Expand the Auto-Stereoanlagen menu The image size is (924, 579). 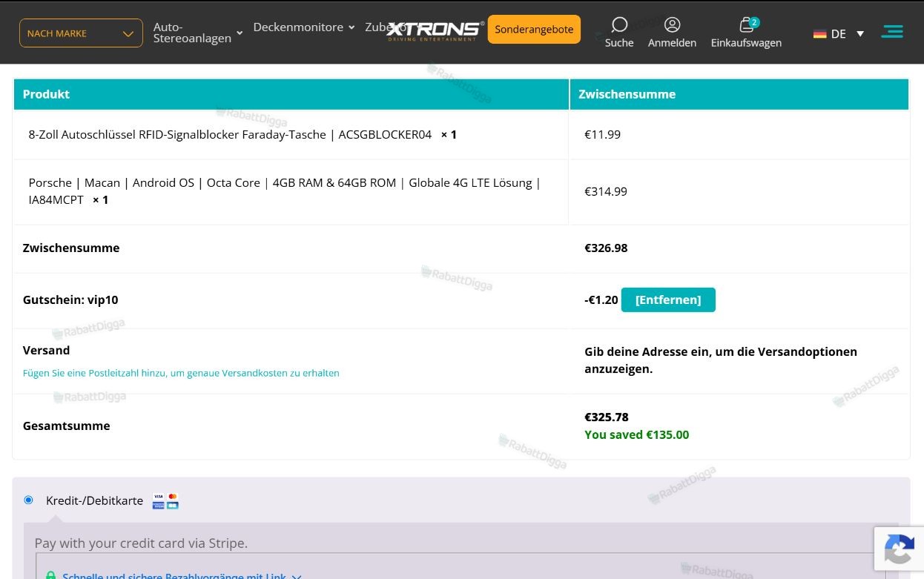point(198,33)
